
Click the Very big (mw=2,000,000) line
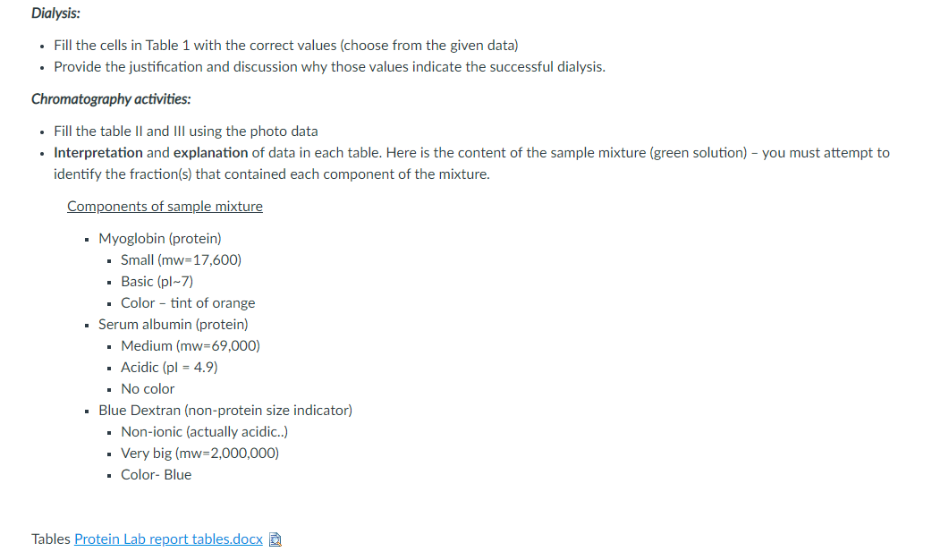pyautogui.click(x=199, y=454)
